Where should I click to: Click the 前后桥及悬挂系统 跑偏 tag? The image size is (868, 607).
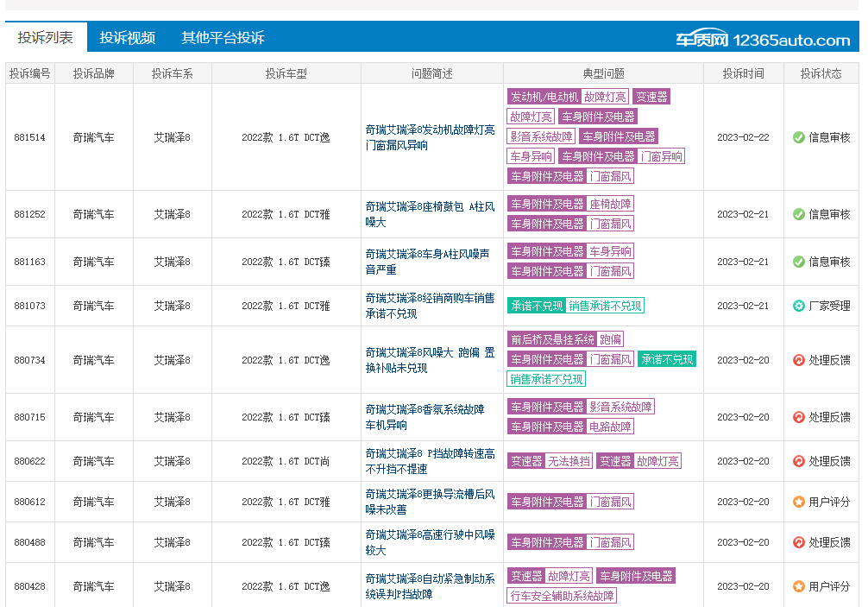(566, 339)
